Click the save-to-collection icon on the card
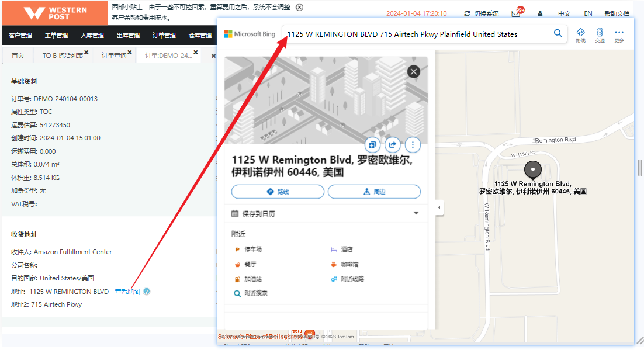Image resolution: width=644 pixels, height=350 pixels. click(372, 144)
